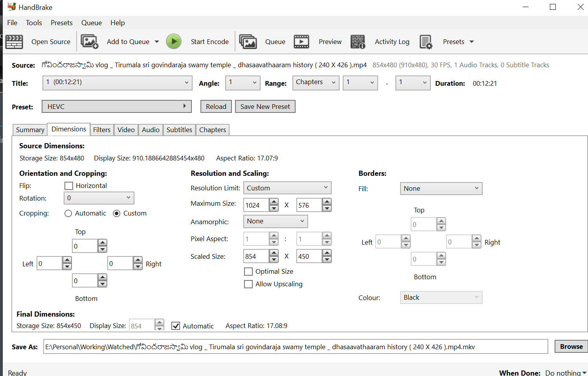
Task: Click the Preview film icon
Action: click(x=301, y=41)
